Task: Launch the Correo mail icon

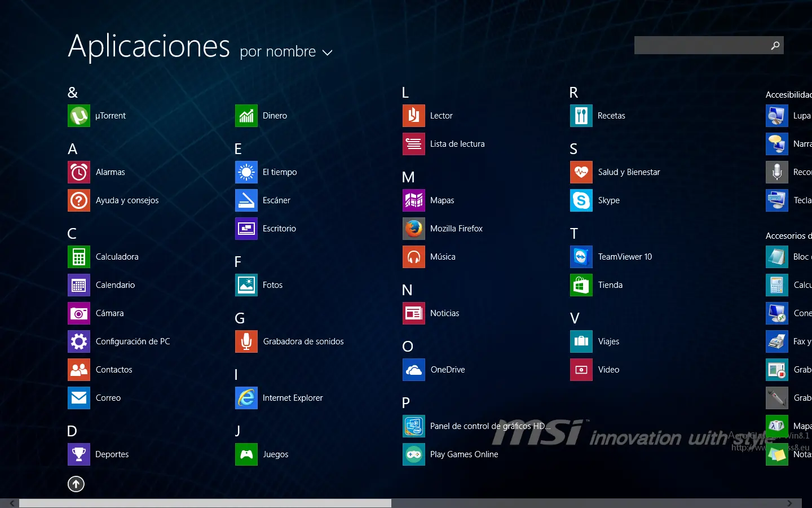Action: pos(79,398)
